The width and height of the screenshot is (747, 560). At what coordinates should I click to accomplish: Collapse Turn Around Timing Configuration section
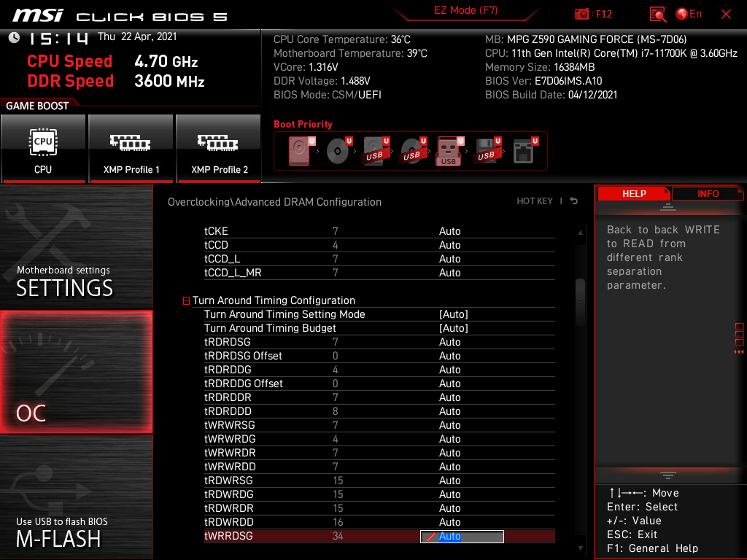186,301
